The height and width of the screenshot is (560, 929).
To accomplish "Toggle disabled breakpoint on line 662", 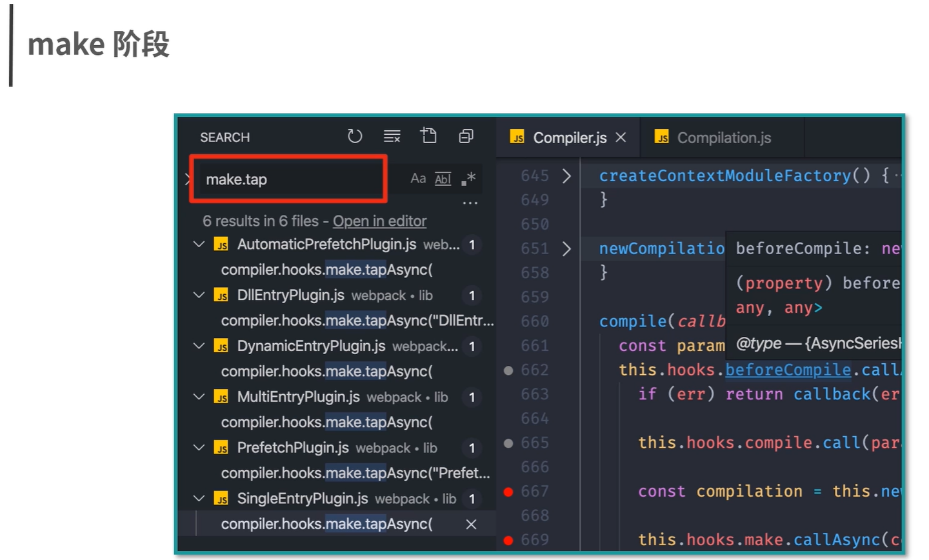I will click(x=508, y=370).
